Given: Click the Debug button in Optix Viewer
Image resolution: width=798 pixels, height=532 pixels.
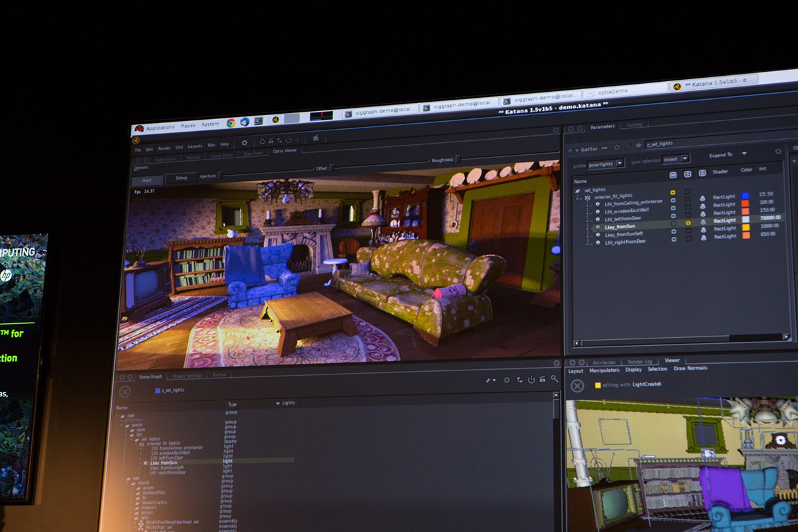Looking at the screenshot, I should [x=181, y=178].
